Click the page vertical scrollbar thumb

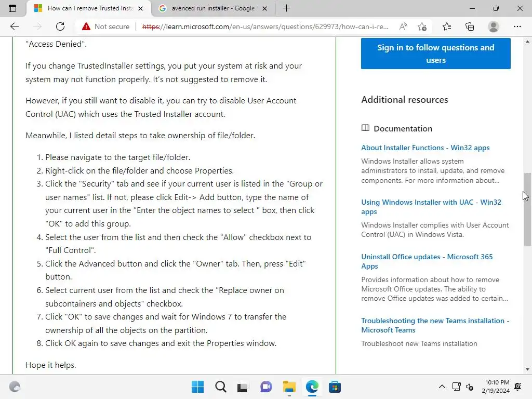[527, 210]
